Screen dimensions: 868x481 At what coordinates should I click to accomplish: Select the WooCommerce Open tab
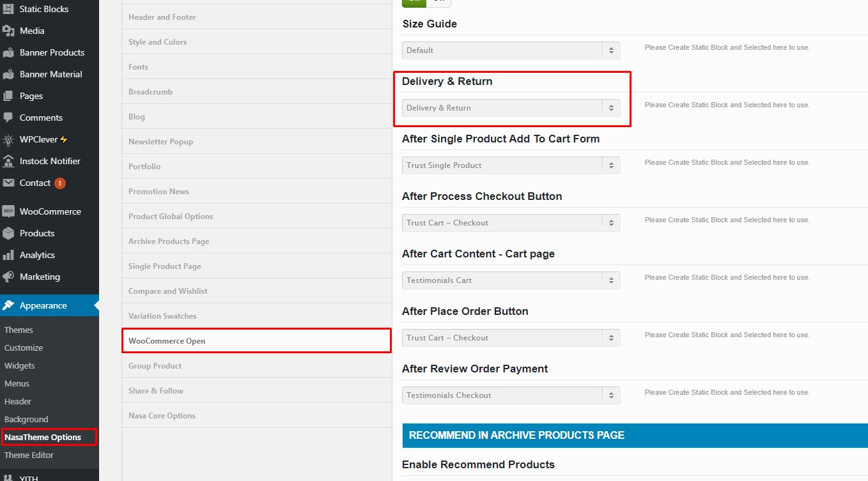coord(257,341)
